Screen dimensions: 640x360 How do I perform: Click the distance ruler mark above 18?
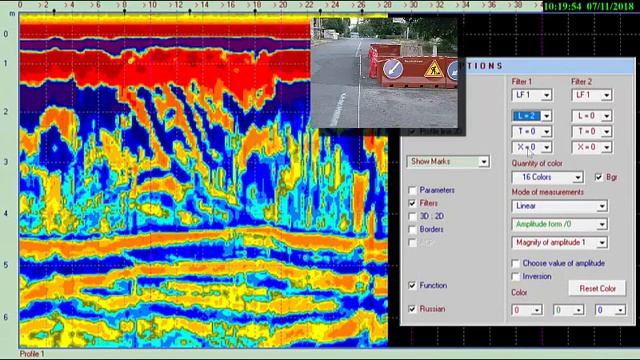tap(255, 12)
